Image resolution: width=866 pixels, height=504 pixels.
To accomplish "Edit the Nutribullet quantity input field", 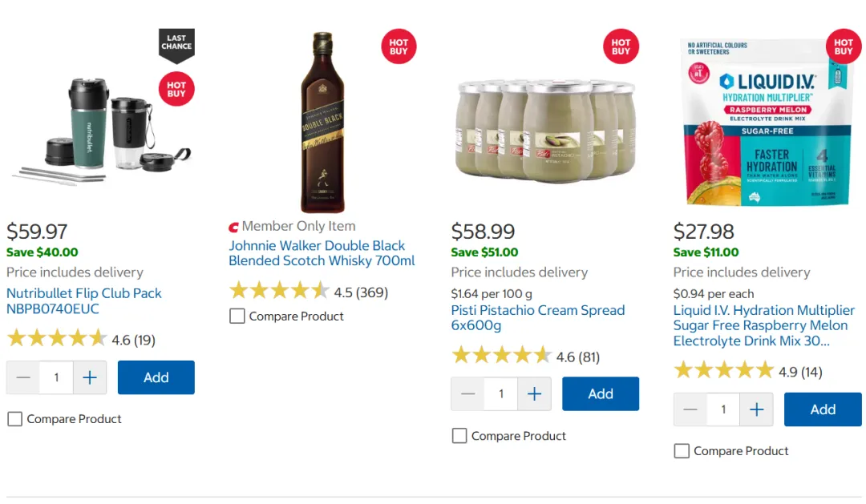I will (x=56, y=377).
